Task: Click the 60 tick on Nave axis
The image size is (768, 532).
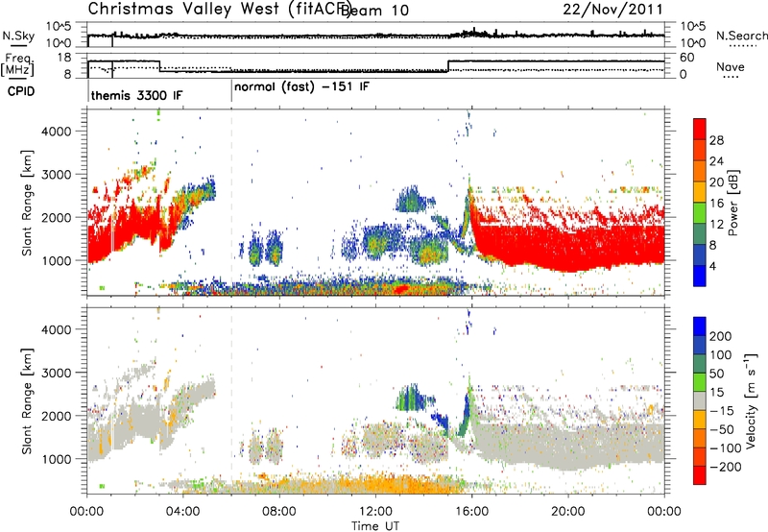Action: click(687, 58)
